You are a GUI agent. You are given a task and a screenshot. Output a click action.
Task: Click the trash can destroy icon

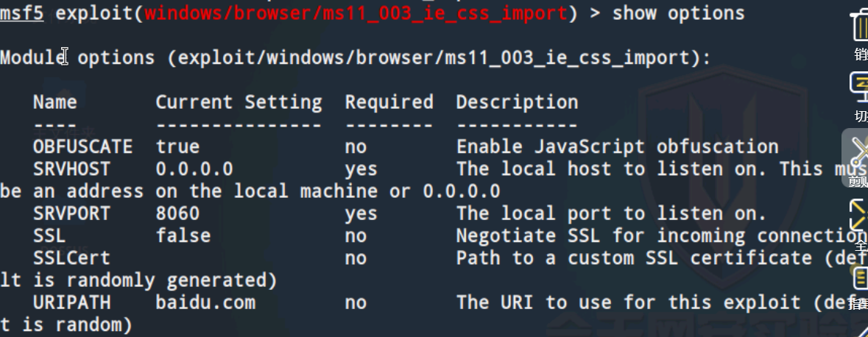860,26
